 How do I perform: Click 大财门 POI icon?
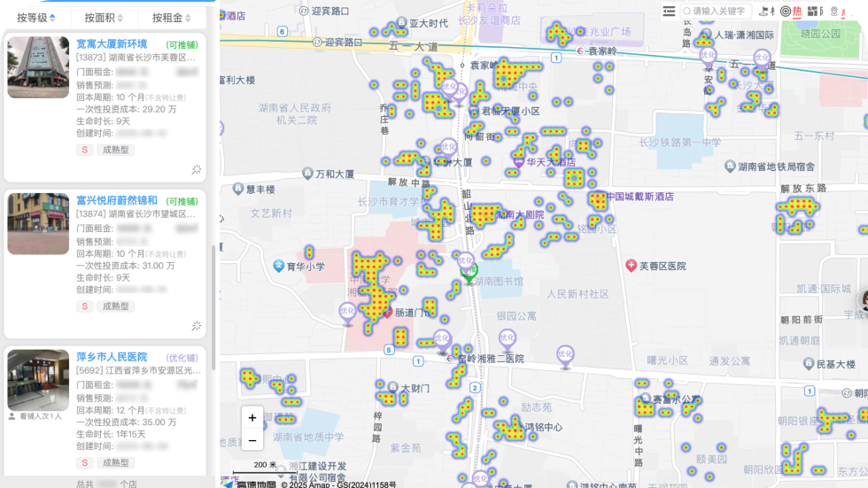392,387
